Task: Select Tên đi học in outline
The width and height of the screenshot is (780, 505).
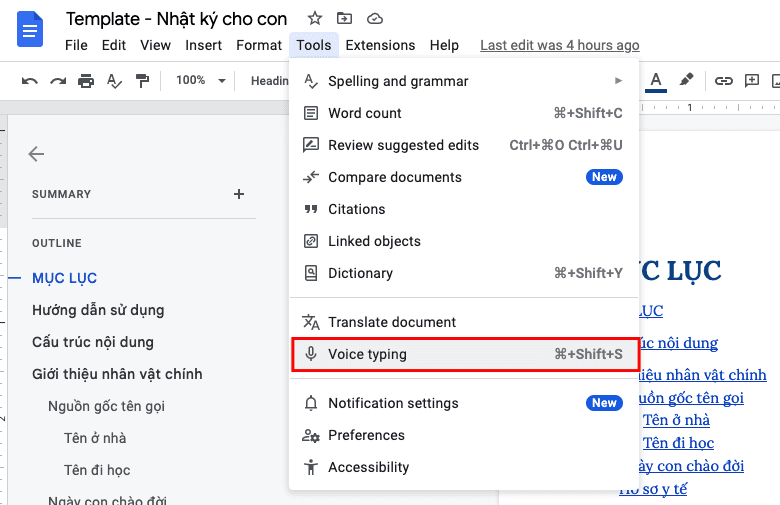Action: (97, 470)
